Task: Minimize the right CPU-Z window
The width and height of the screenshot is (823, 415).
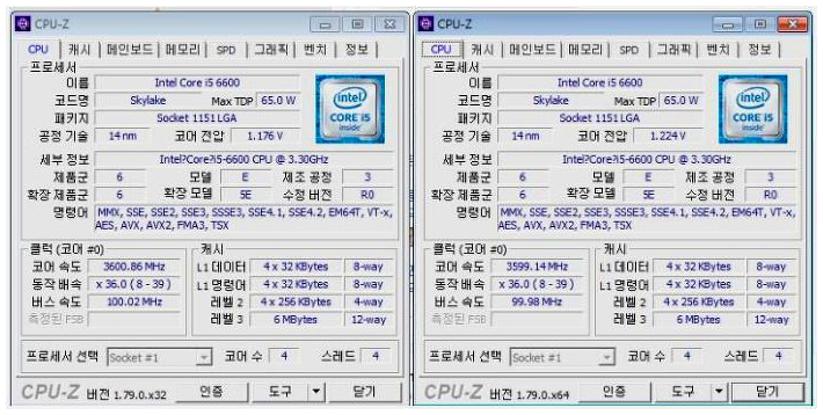Action: 729,24
